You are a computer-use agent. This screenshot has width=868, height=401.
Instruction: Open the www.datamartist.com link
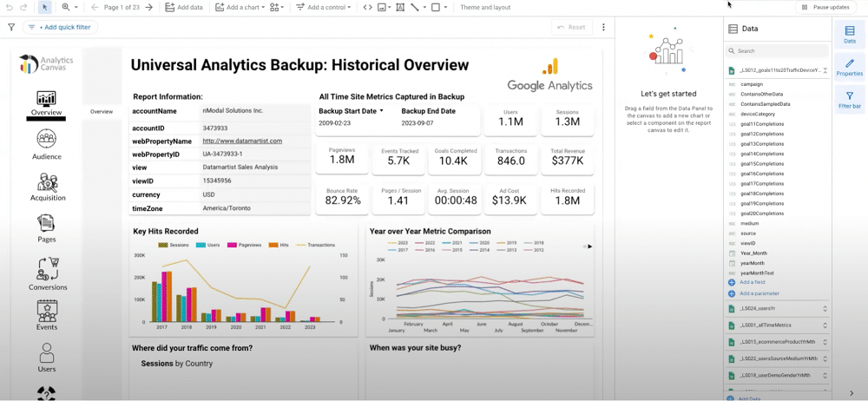click(242, 141)
